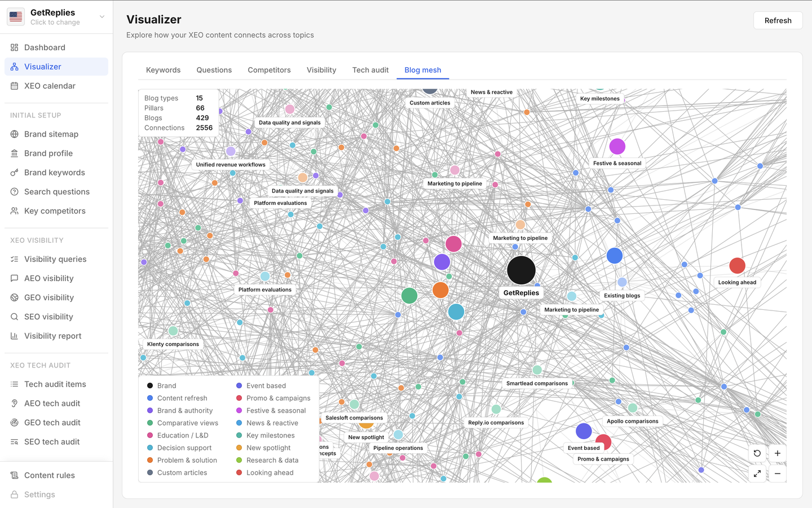Click the Existing blogs node label
The width and height of the screenshot is (812, 508).
click(x=622, y=295)
